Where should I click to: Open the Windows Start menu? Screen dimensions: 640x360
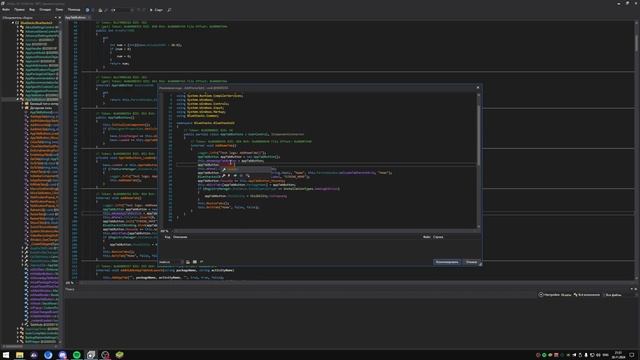(x=6, y=355)
